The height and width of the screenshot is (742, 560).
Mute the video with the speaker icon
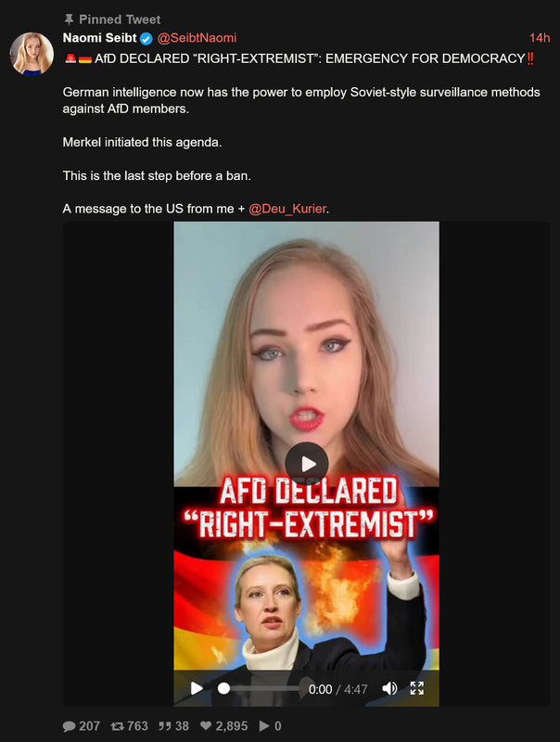point(389,688)
